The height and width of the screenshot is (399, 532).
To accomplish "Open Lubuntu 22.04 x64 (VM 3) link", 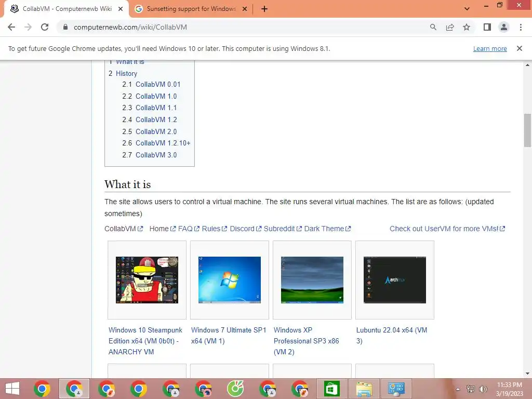I will 392,336.
